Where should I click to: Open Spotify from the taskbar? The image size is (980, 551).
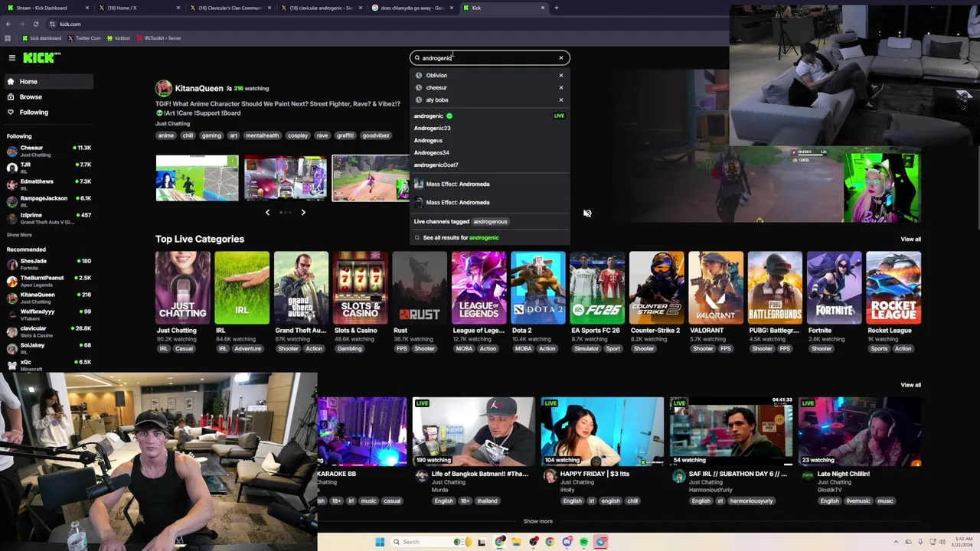584,542
